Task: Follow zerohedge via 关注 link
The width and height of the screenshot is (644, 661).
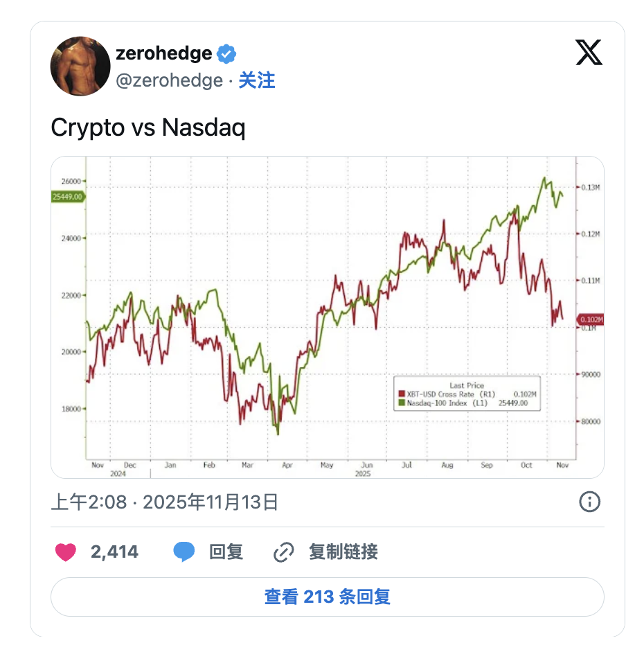Action: click(257, 80)
